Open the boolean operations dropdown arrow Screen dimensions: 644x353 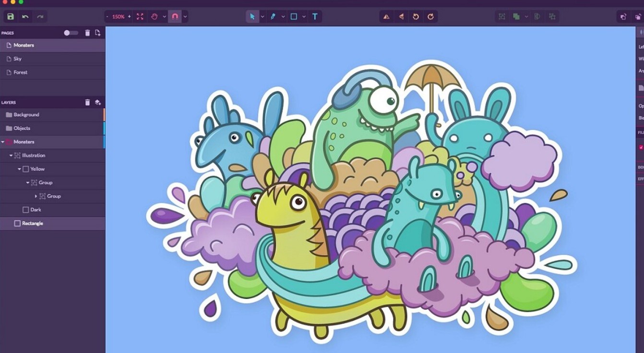(526, 16)
